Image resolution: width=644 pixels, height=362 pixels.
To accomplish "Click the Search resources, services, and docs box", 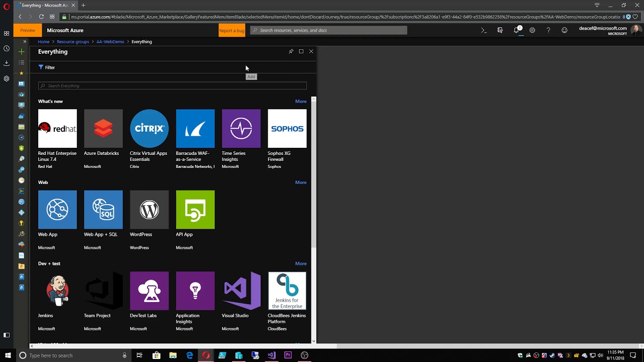I will click(x=329, y=30).
